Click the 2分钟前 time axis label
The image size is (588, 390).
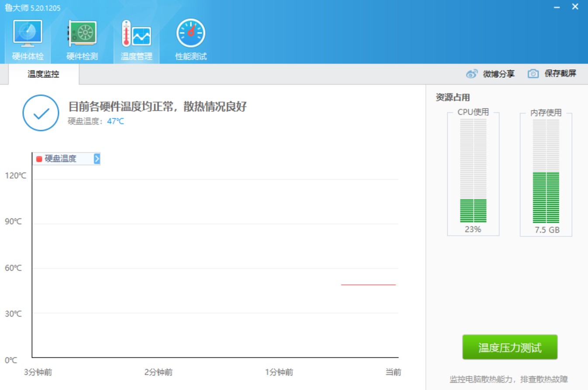159,373
